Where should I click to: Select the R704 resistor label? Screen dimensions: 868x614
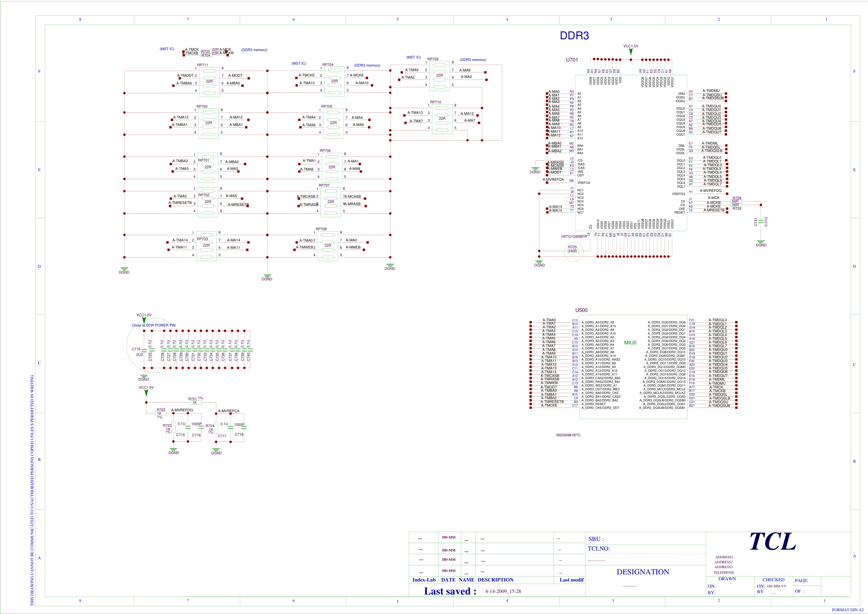click(206, 56)
